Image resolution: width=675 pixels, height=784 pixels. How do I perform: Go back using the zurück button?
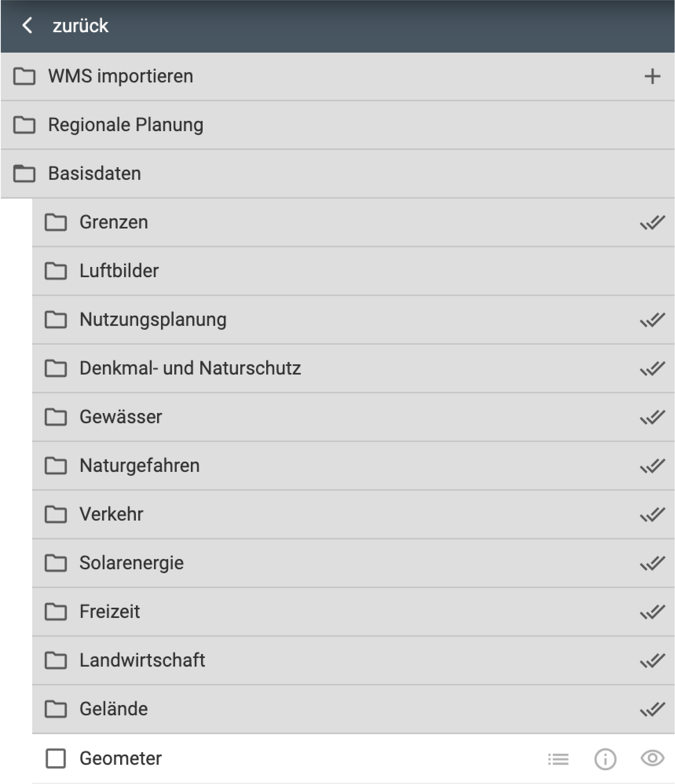[x=27, y=26]
